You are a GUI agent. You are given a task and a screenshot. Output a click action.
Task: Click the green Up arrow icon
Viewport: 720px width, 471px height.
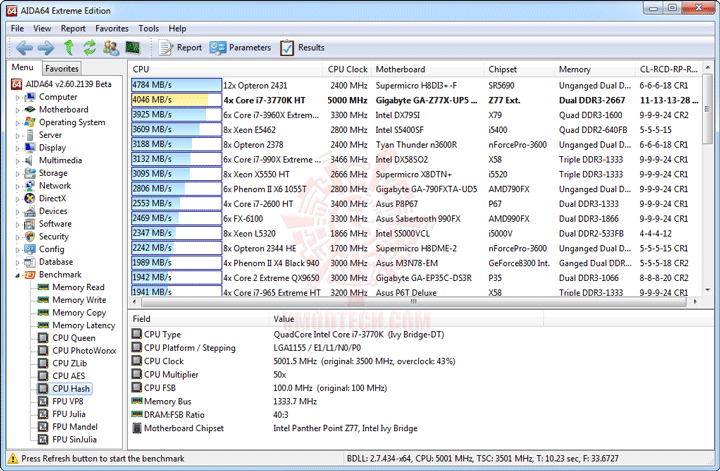click(69, 47)
